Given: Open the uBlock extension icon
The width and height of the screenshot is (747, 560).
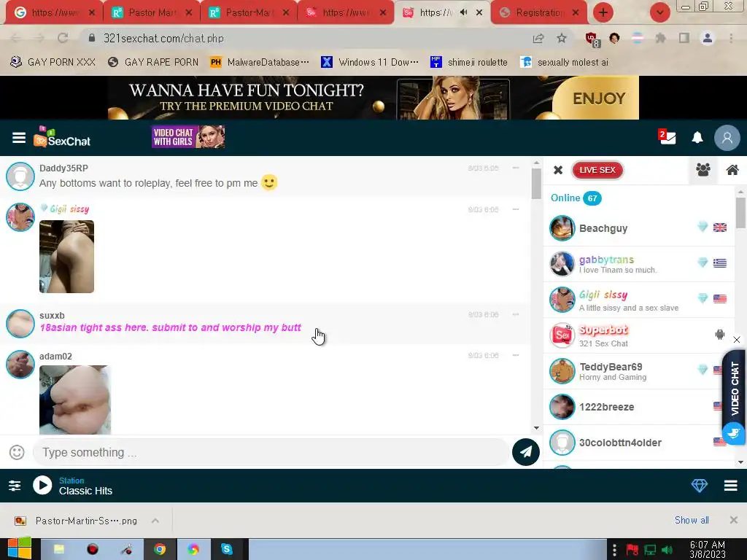Looking at the screenshot, I should click(x=592, y=39).
